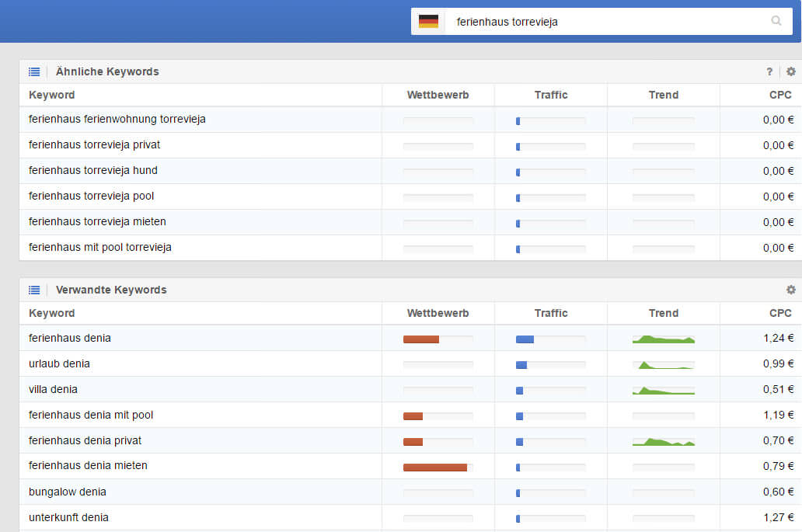The width and height of the screenshot is (802, 532).
Task: Sort Ähnliche Keywords by Trend column
Action: click(x=664, y=95)
